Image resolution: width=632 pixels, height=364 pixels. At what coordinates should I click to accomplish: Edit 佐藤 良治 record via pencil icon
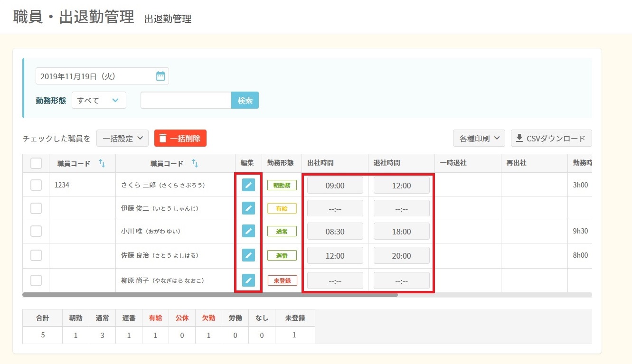pyautogui.click(x=248, y=255)
